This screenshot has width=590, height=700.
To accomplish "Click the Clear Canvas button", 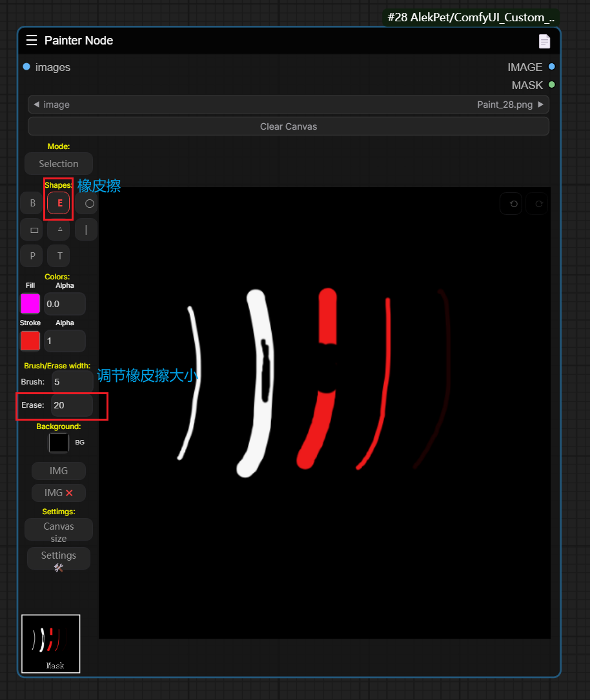I will click(289, 126).
